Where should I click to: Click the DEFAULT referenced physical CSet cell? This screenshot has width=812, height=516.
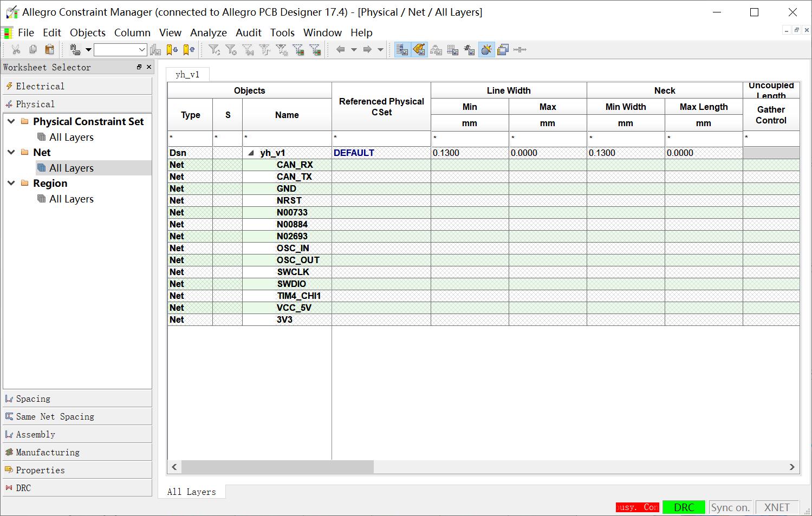pos(381,153)
